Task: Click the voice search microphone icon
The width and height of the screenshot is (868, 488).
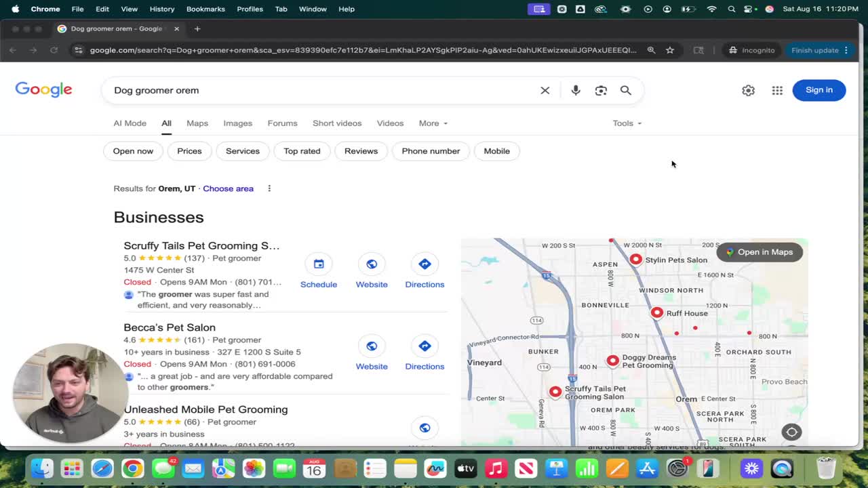Action: 576,90
